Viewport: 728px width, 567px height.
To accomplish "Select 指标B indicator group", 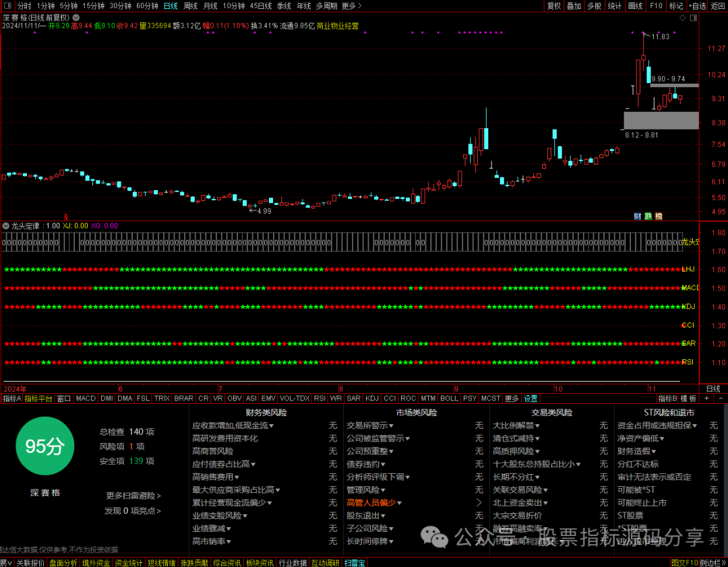I will [x=667, y=398].
